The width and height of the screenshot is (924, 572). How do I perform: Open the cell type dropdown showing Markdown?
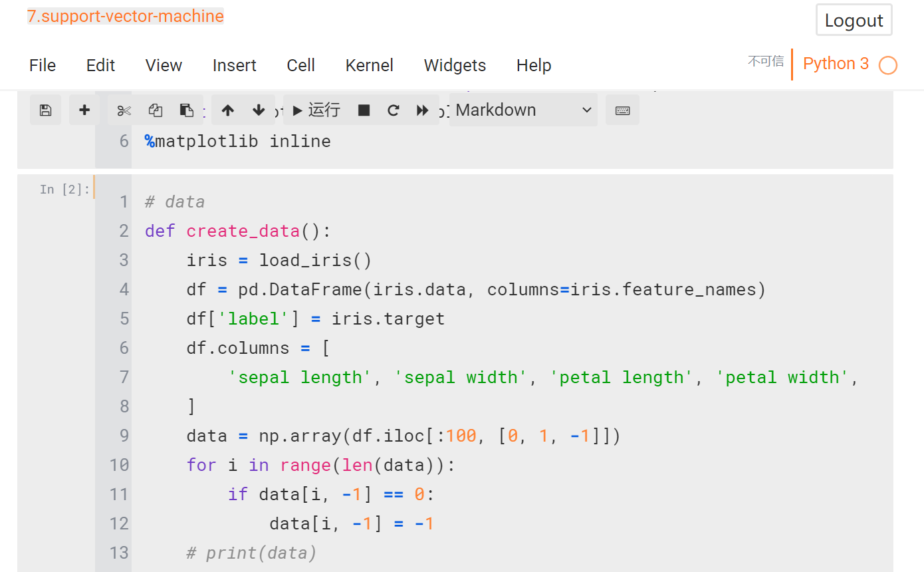click(x=522, y=110)
